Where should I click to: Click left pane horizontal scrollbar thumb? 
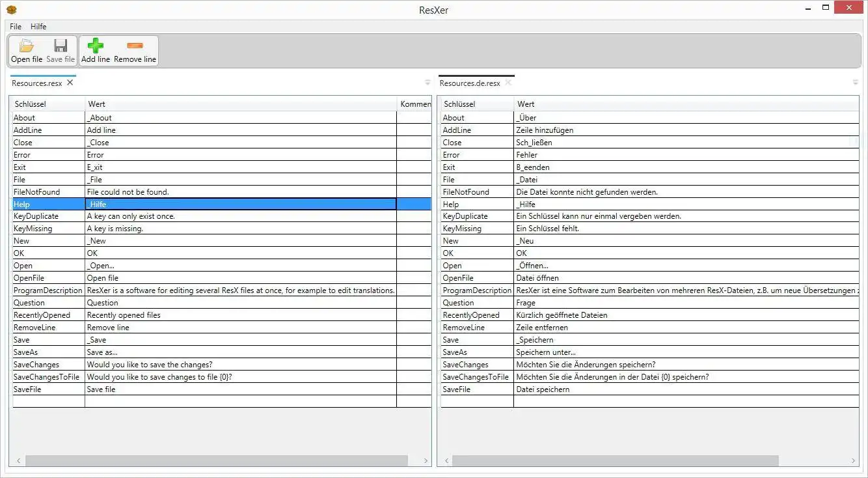[217, 460]
